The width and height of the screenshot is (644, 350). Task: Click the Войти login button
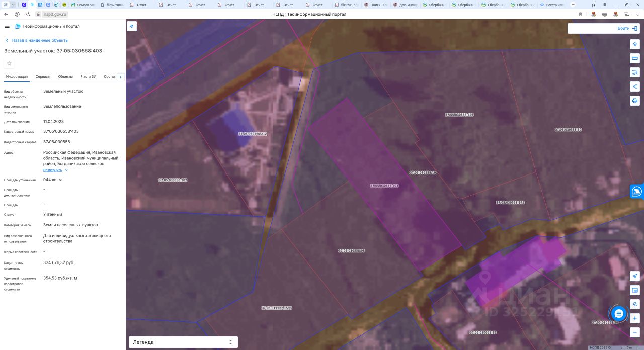click(627, 28)
